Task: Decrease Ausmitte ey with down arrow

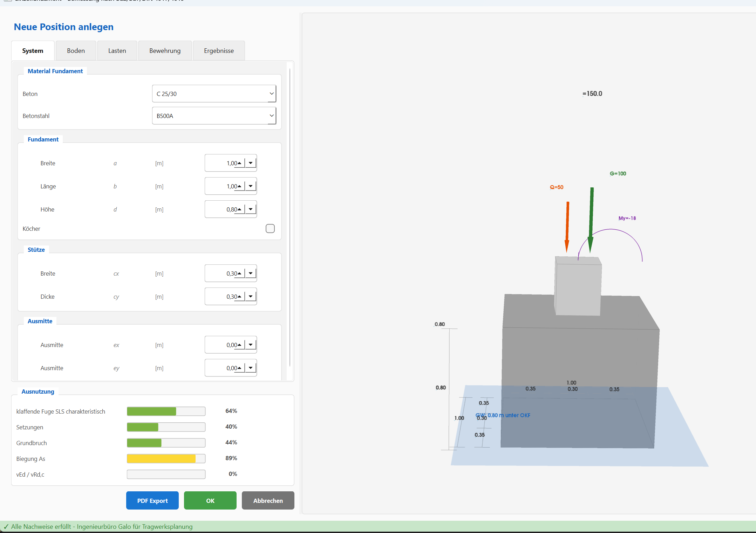Action: (x=251, y=368)
